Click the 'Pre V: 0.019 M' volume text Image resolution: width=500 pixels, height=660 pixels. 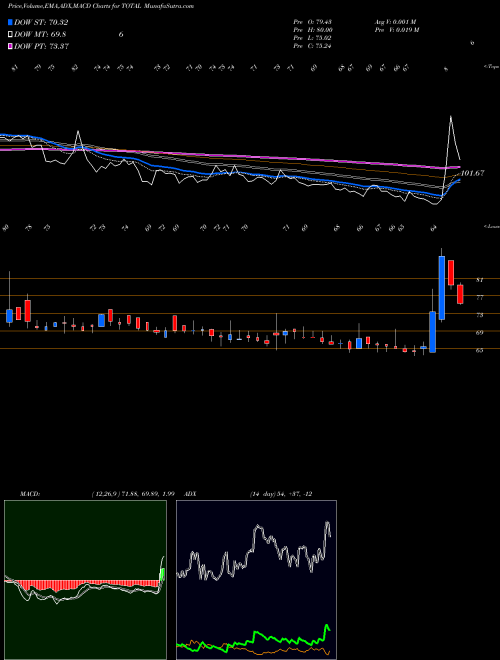click(x=396, y=30)
